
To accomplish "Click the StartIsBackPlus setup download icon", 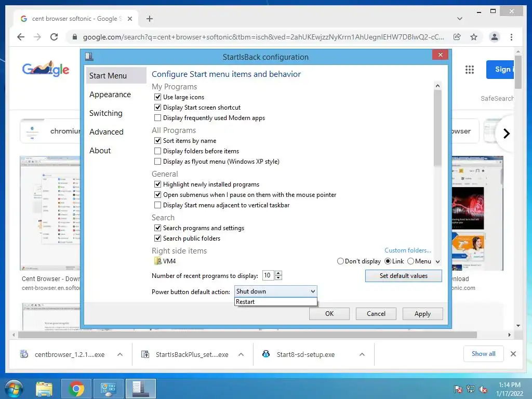I will [145, 354].
